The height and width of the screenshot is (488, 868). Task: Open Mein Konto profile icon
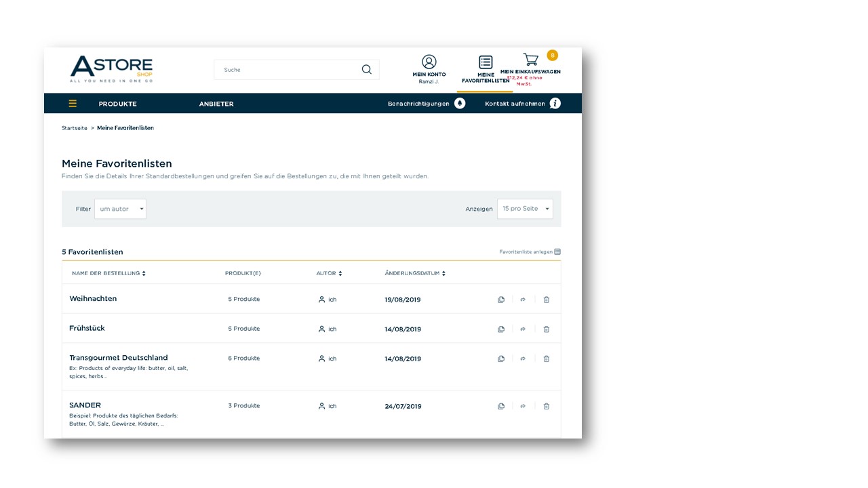coord(429,62)
